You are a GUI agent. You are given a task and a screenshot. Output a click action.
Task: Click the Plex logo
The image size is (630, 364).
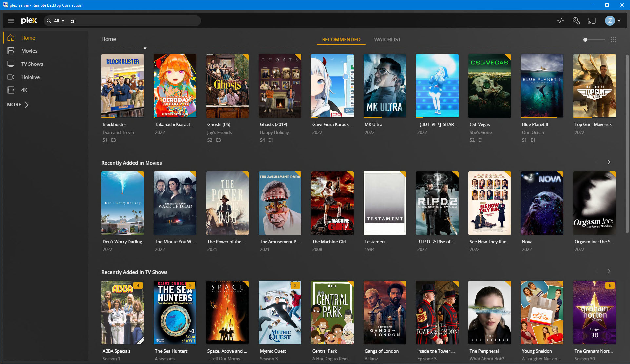[x=29, y=21]
